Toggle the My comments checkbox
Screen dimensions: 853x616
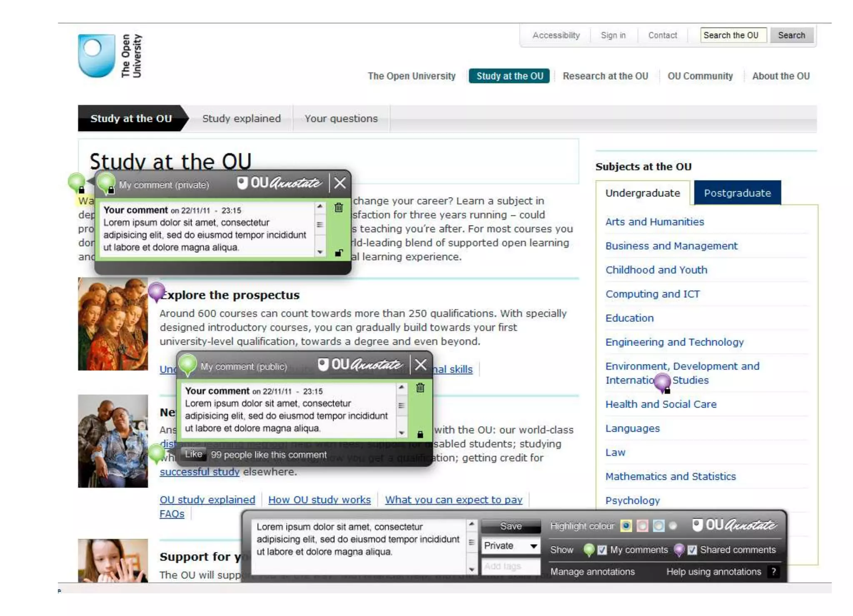(x=602, y=550)
